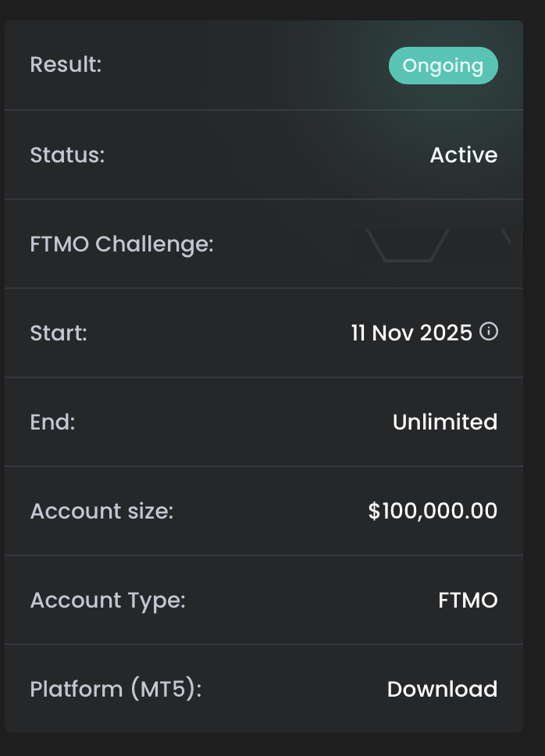Select the Active status value
Image resolution: width=545 pixels, height=756 pixels.
point(463,155)
